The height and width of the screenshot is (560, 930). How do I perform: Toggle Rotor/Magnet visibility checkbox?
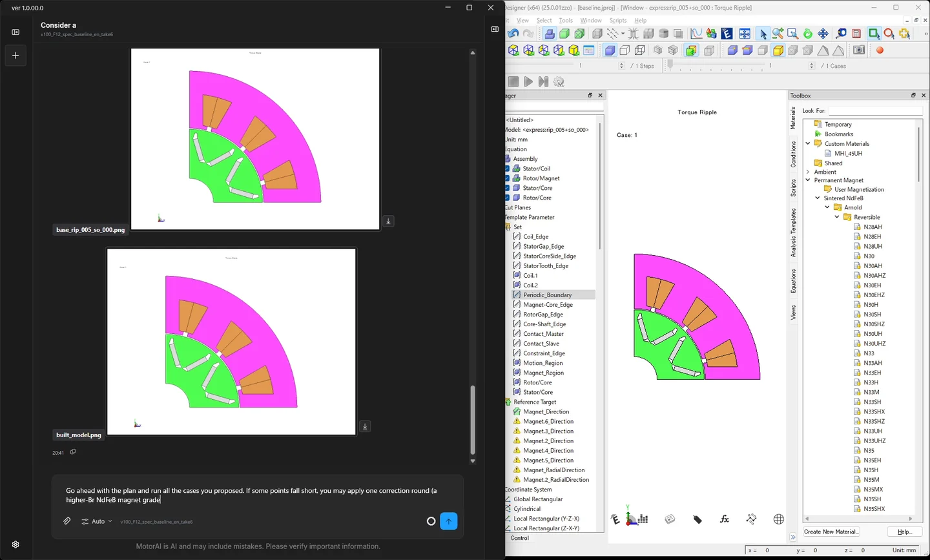(x=508, y=178)
